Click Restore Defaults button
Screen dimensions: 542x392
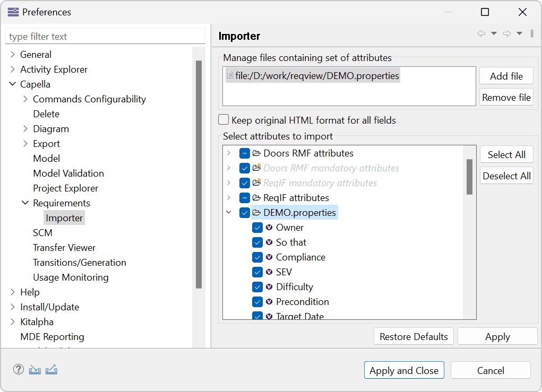[414, 336]
